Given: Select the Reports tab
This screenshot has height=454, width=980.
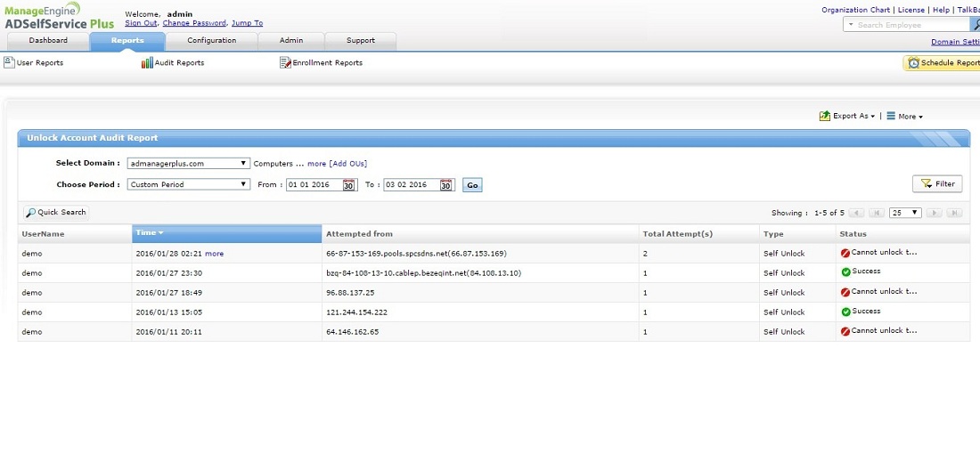Looking at the screenshot, I should coord(127,41).
